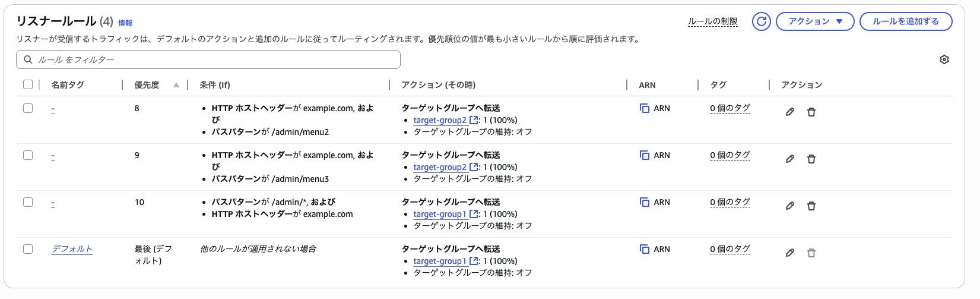
Task: Select the checkbox for priority 9 rule
Action: click(28, 155)
